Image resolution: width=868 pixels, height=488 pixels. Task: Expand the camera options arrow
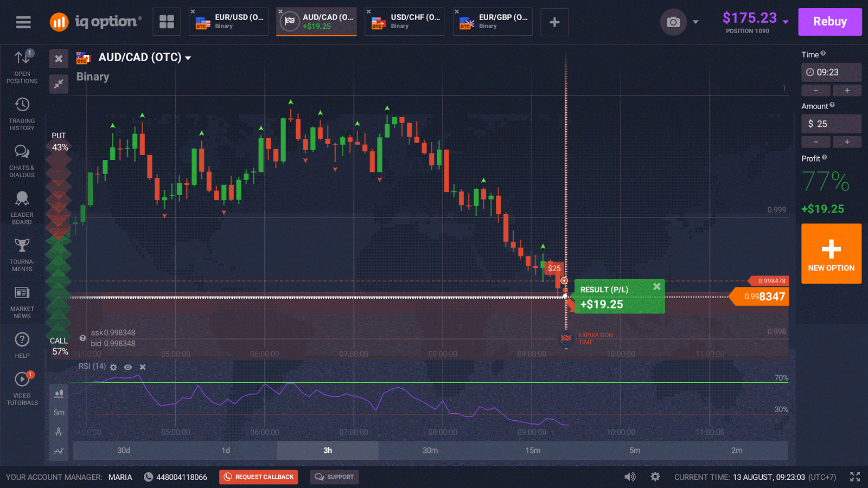695,22
